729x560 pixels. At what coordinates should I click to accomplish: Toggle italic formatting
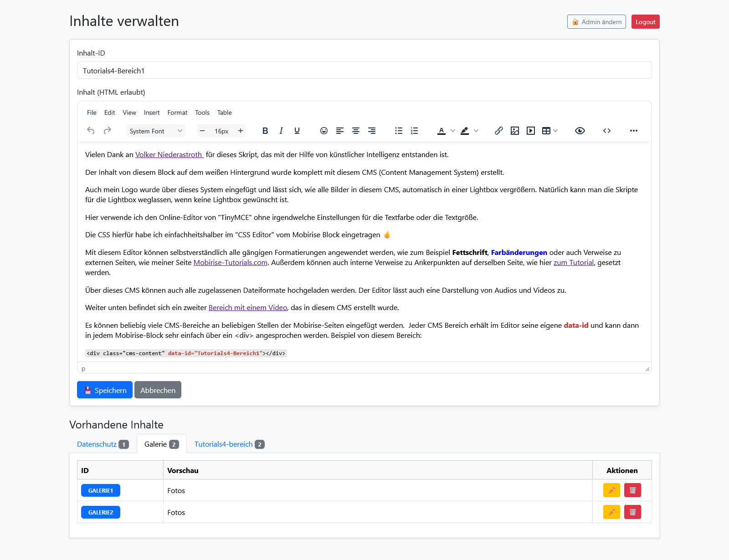point(281,131)
